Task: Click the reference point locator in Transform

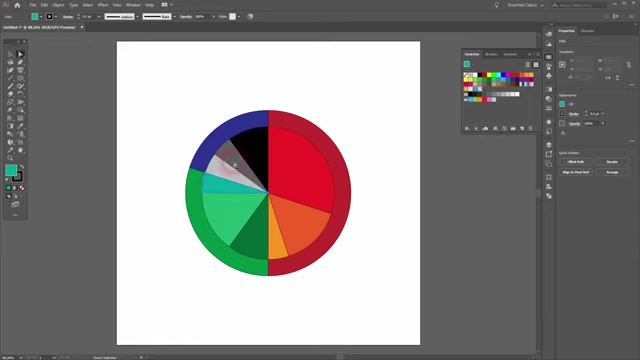Action: point(562,64)
